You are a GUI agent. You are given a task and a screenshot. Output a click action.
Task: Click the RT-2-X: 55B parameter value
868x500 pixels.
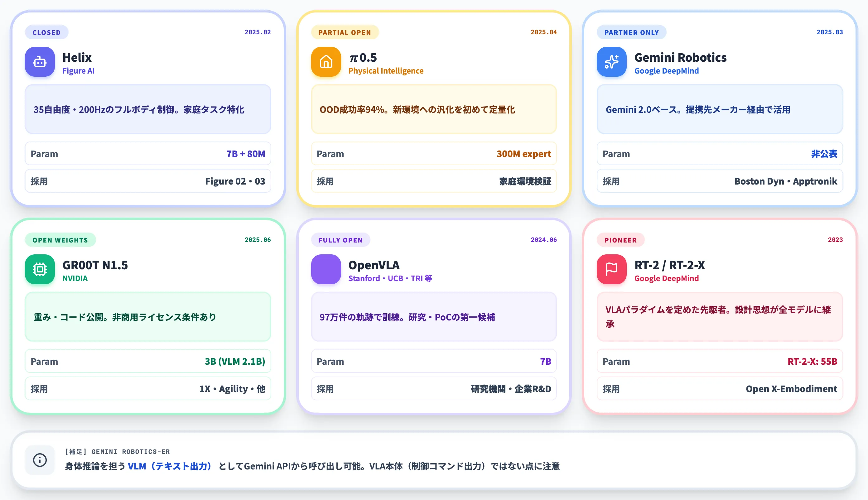coord(813,361)
